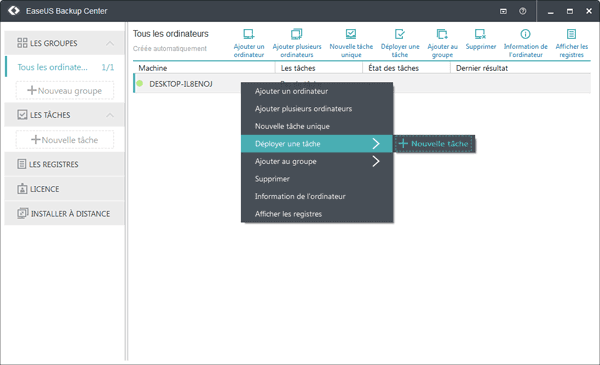Select the DESKTOP-IL8ENOJ machine name

[181, 84]
